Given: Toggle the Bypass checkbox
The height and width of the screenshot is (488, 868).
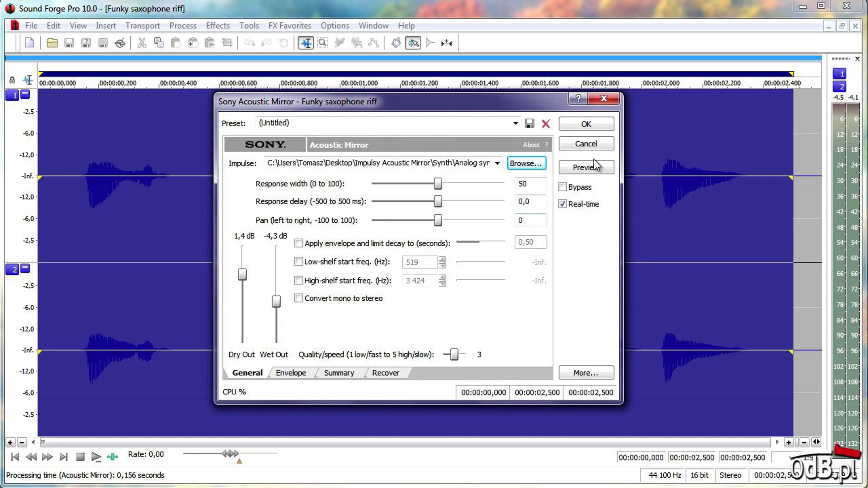Looking at the screenshot, I should pyautogui.click(x=562, y=187).
